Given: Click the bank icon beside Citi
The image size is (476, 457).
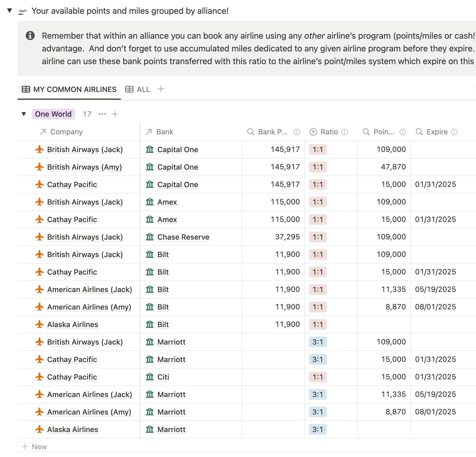Looking at the screenshot, I should click(150, 377).
